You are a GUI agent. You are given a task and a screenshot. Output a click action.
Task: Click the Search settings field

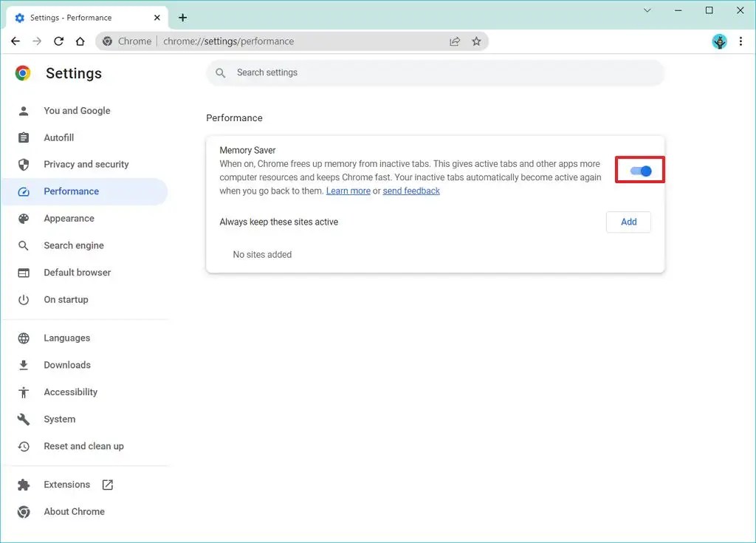click(x=435, y=72)
